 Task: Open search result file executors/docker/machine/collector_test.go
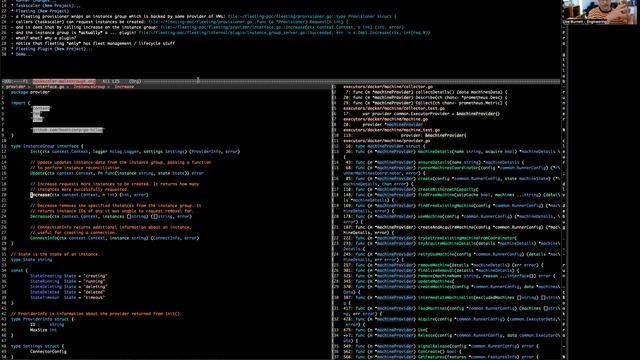click(x=394, y=109)
